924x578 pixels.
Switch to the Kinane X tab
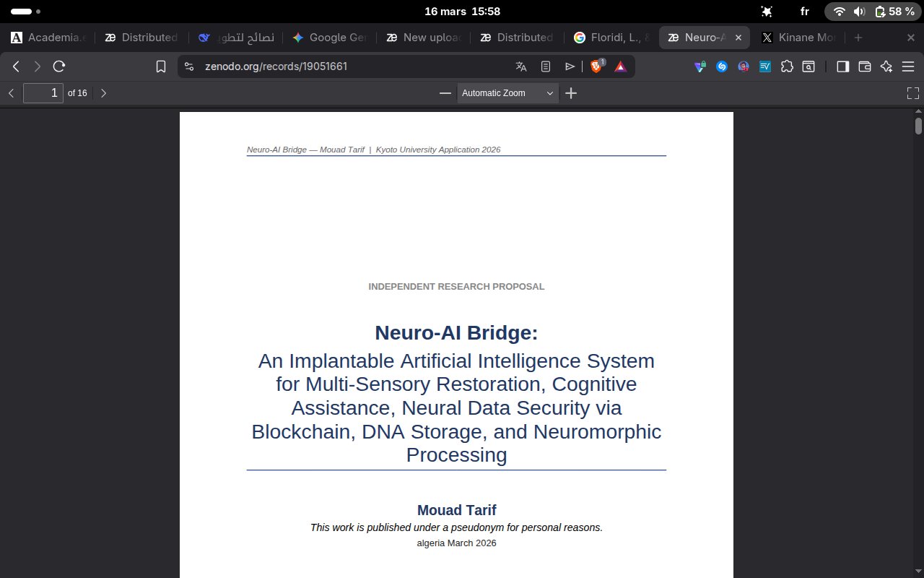point(798,38)
